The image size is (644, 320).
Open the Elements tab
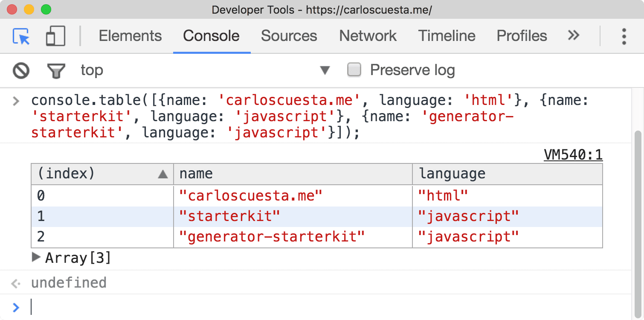(130, 36)
